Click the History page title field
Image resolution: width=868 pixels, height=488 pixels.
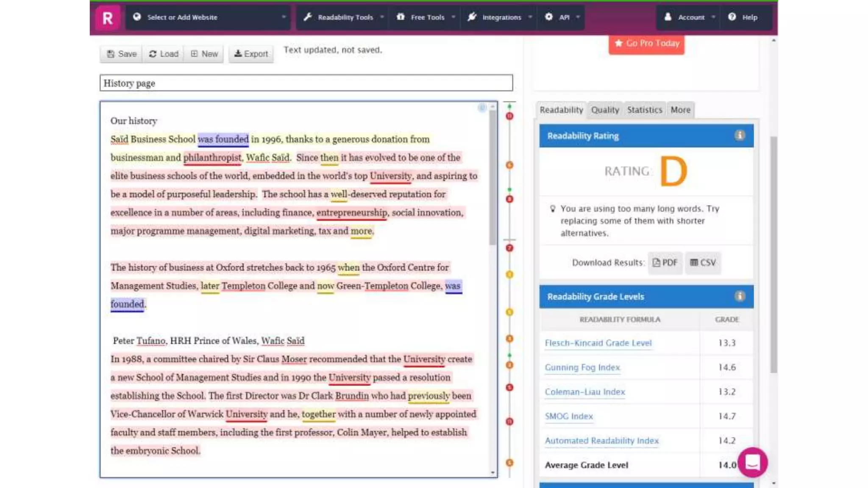pyautogui.click(x=306, y=83)
